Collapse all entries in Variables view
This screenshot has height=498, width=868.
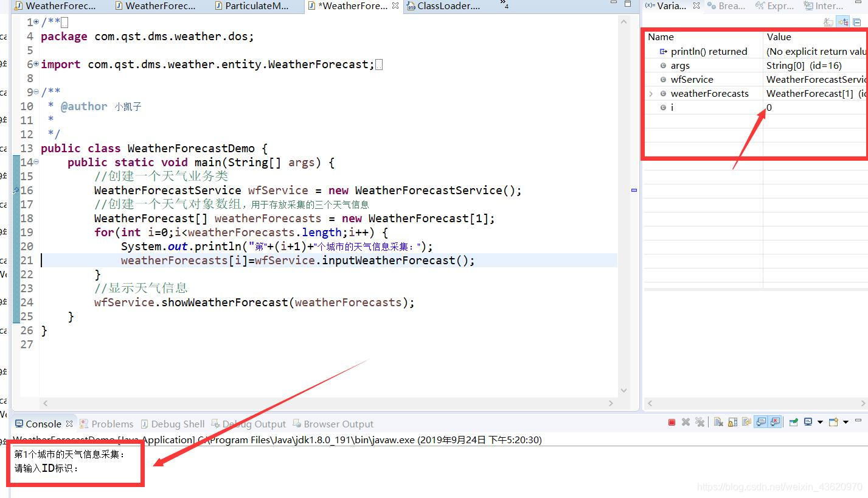[x=857, y=22]
